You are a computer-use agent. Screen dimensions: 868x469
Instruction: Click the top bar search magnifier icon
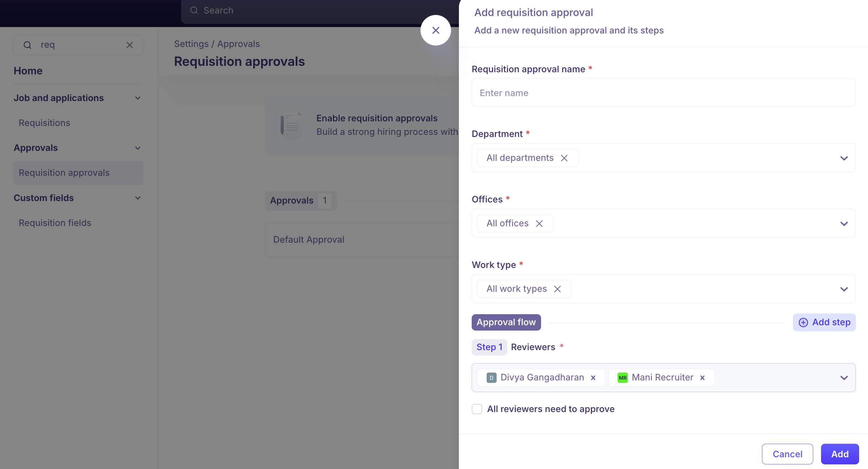[194, 10]
